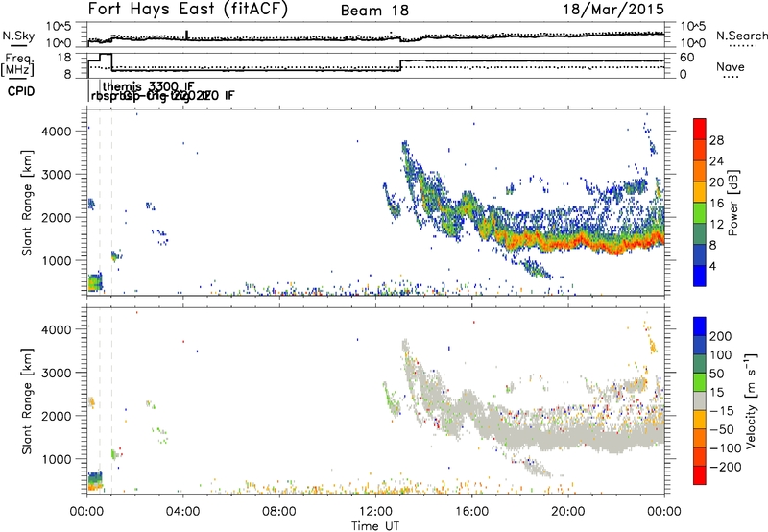Viewport: 768px width, 532px height.
Task: Select the '-50' label on Velocity color bar
Action: tap(722, 429)
